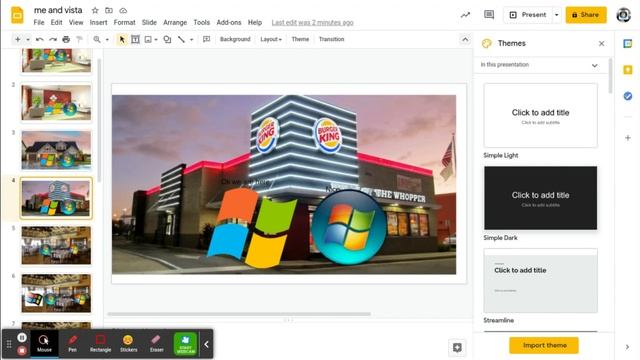Open the Tools menu

pyautogui.click(x=202, y=22)
